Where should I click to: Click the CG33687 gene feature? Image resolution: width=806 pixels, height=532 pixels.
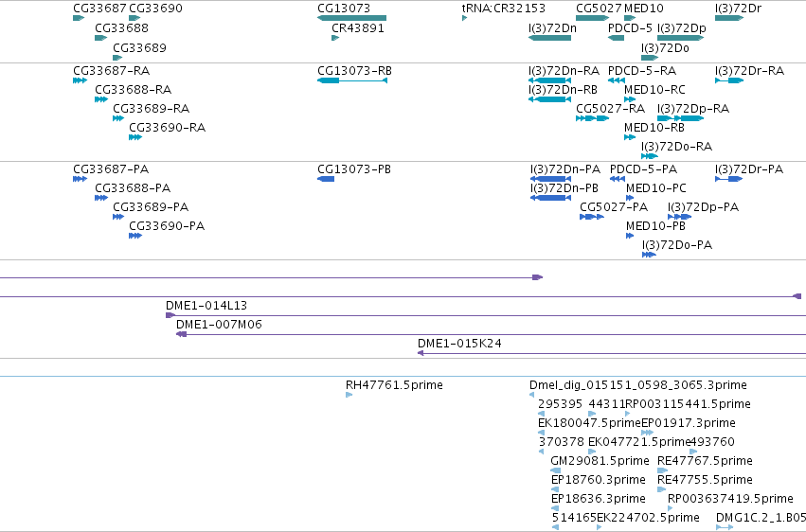point(79,18)
